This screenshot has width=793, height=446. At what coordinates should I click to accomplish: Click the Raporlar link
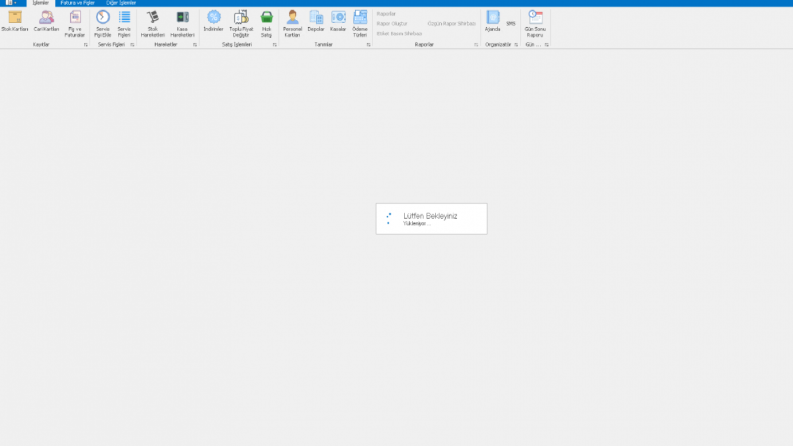[386, 14]
